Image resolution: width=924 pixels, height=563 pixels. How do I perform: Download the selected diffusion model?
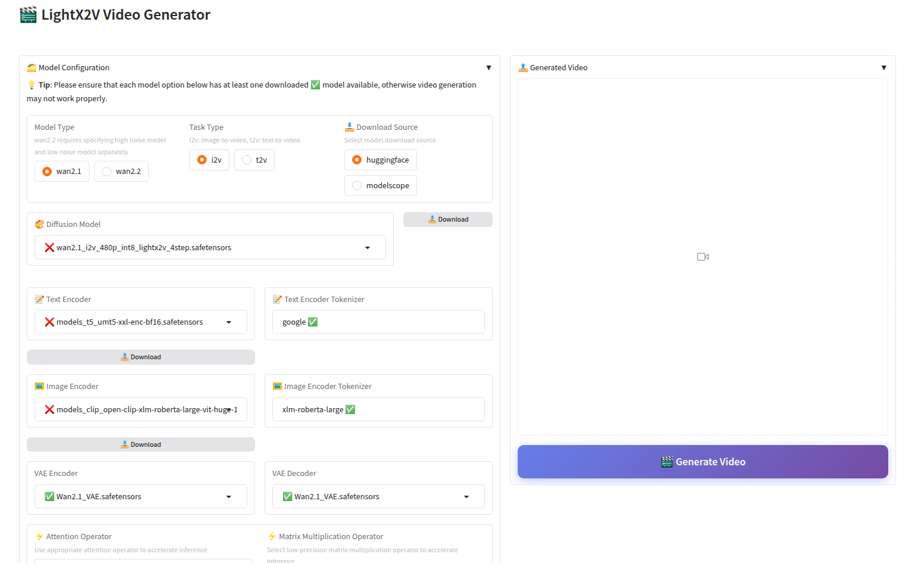[x=447, y=220]
